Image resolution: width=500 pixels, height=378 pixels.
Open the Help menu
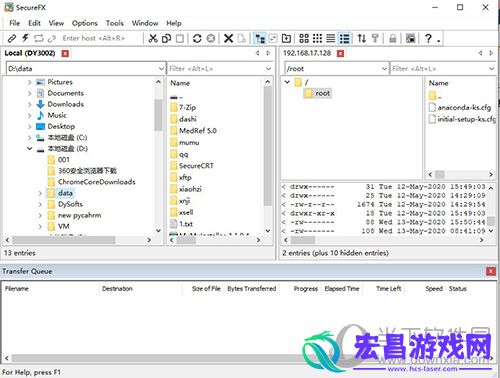(x=174, y=23)
